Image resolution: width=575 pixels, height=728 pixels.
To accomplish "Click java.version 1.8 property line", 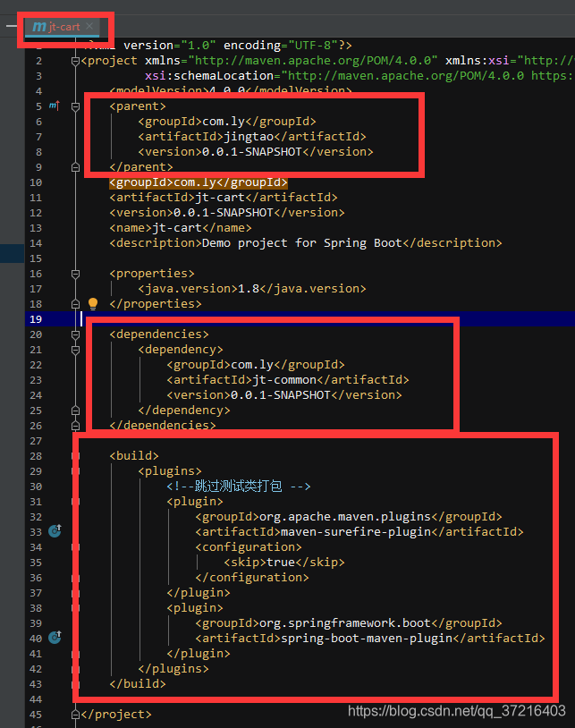I will [x=252, y=289].
